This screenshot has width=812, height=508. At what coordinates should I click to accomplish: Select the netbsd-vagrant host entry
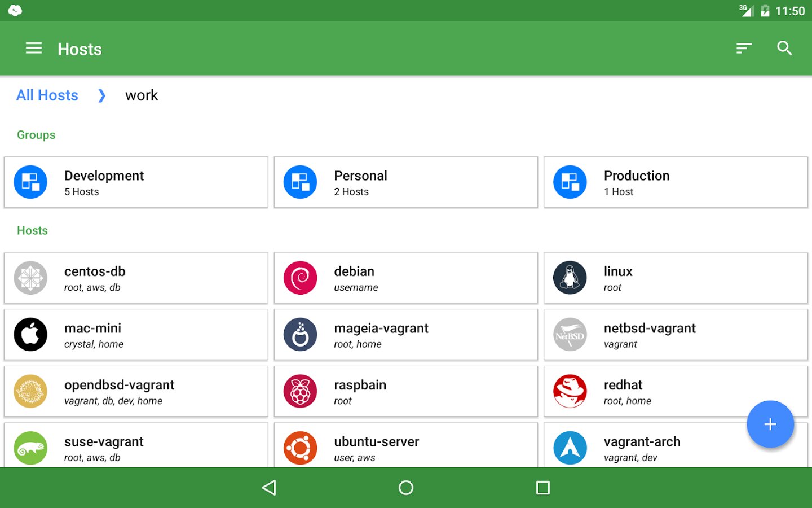point(676,335)
